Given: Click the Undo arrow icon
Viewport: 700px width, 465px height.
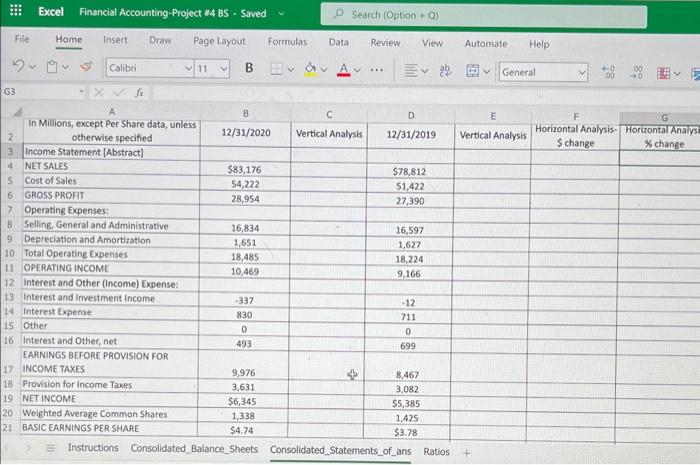Looking at the screenshot, I should click(x=18, y=66).
